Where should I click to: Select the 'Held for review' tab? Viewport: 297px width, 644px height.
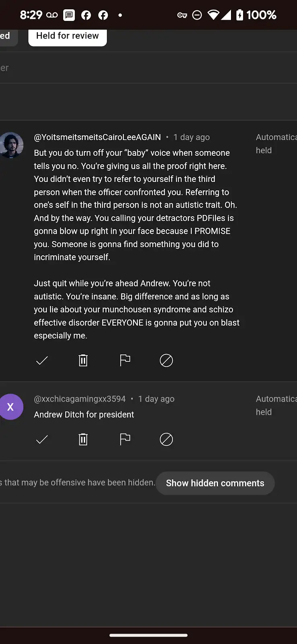[68, 36]
